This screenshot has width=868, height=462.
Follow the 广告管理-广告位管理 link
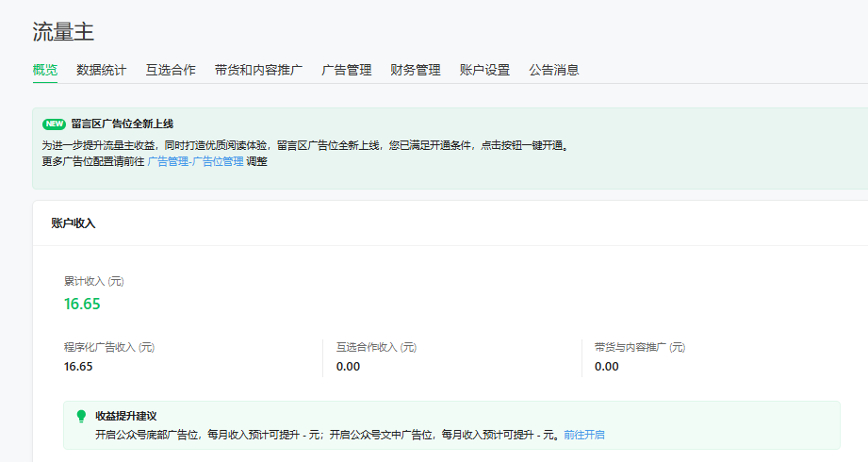coord(195,161)
